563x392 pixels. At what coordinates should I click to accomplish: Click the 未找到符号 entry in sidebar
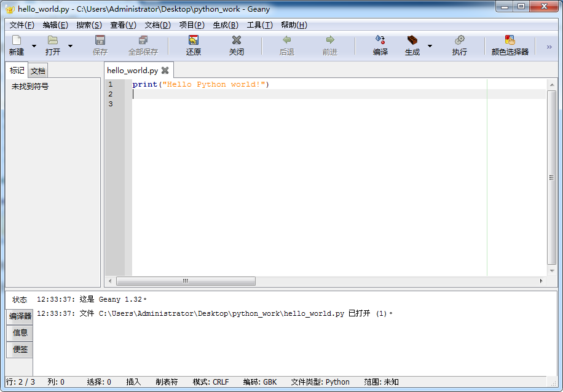pos(30,87)
